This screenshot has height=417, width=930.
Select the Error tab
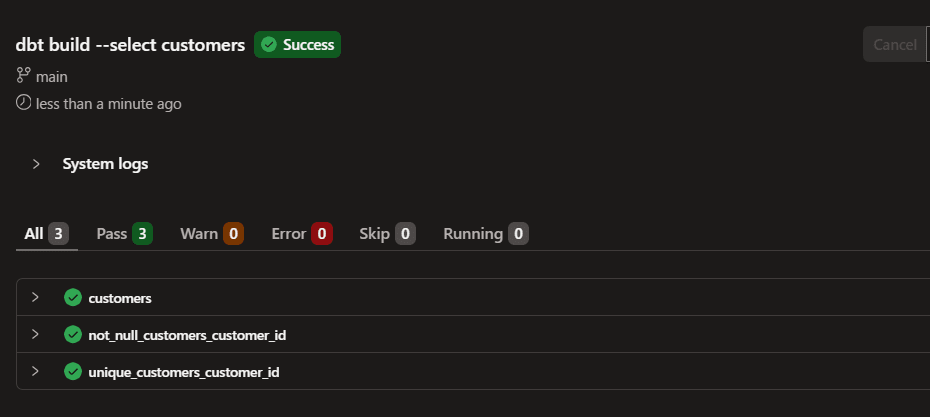tap(302, 234)
